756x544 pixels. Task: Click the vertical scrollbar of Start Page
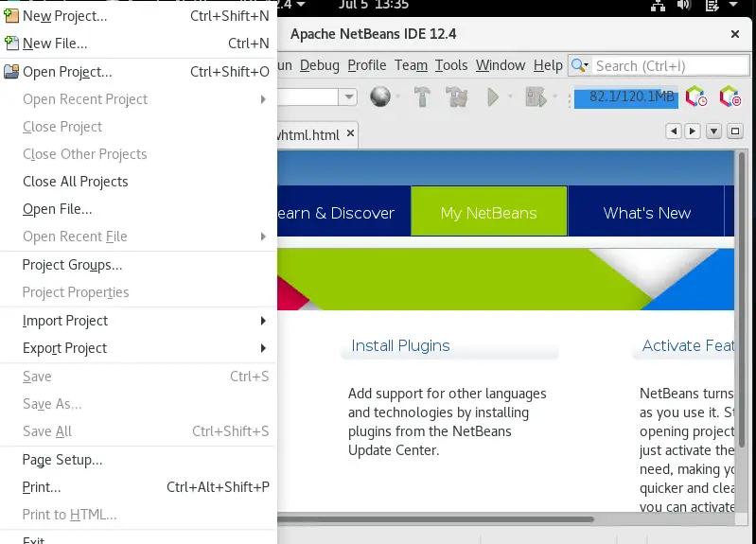click(741, 299)
